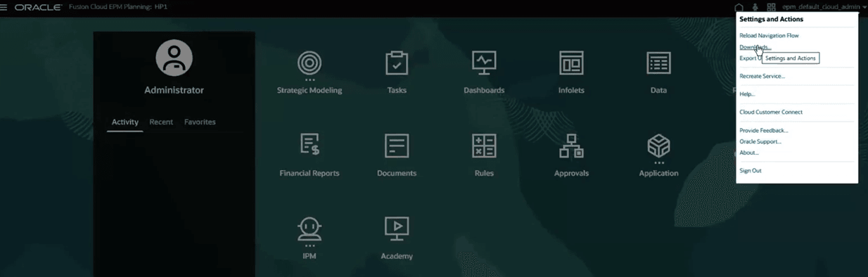Click the Oracle logo

(x=38, y=7)
